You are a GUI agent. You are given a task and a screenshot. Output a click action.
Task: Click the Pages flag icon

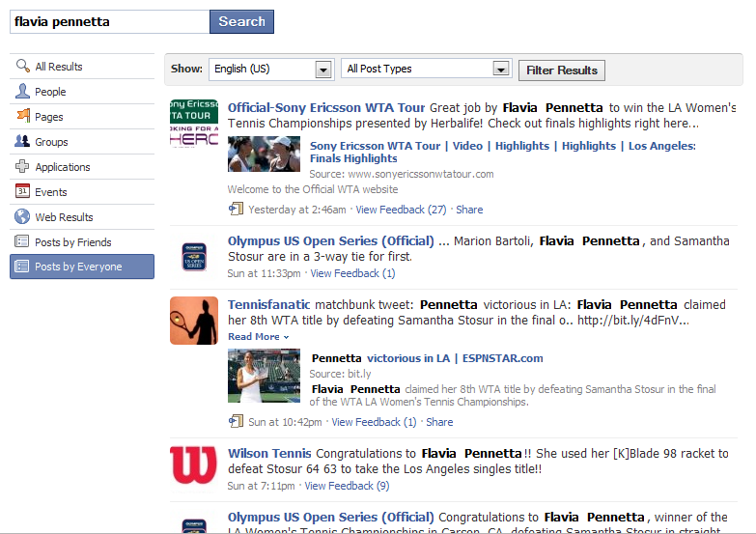(x=22, y=116)
